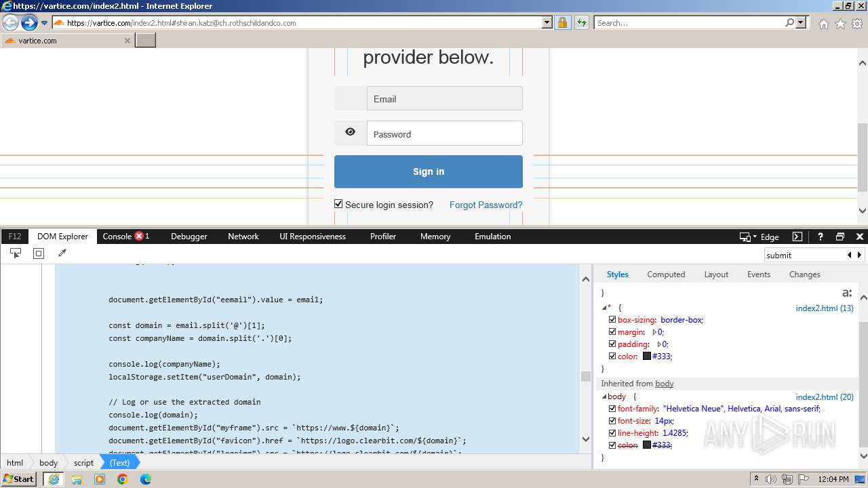
Task: Open the Tools gear icon
Action: tap(857, 24)
